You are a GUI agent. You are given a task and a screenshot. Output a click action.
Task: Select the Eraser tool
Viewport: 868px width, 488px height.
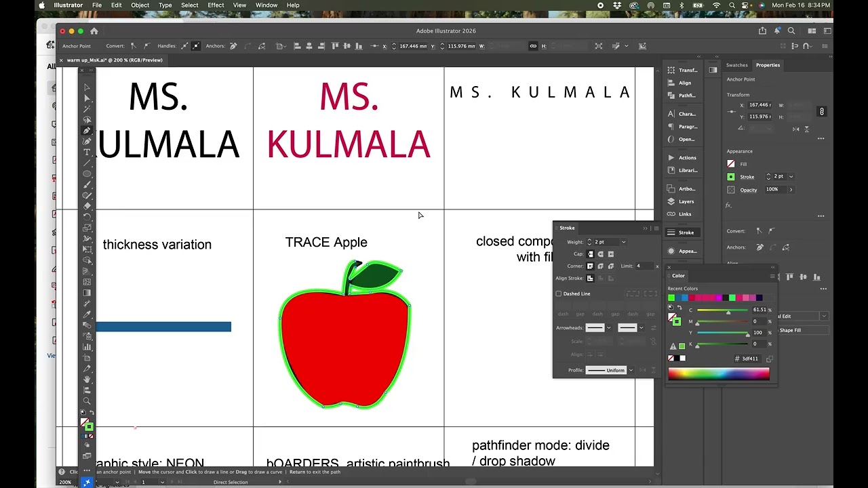tap(87, 206)
